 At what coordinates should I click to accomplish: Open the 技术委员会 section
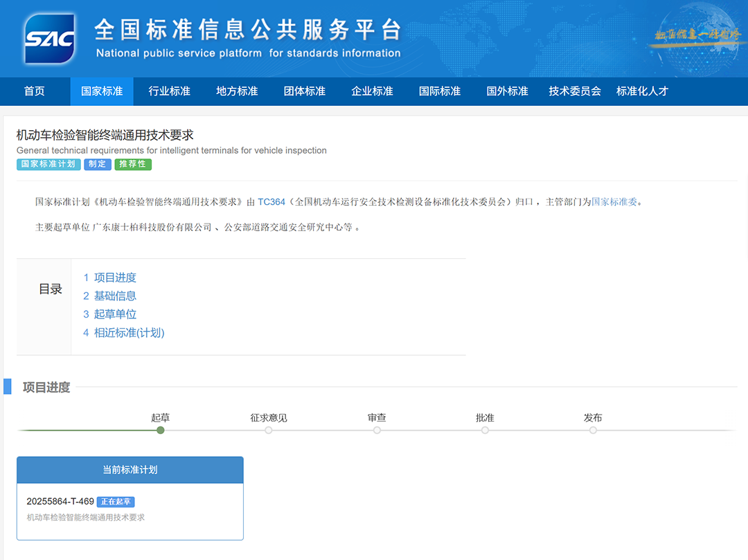click(x=574, y=91)
